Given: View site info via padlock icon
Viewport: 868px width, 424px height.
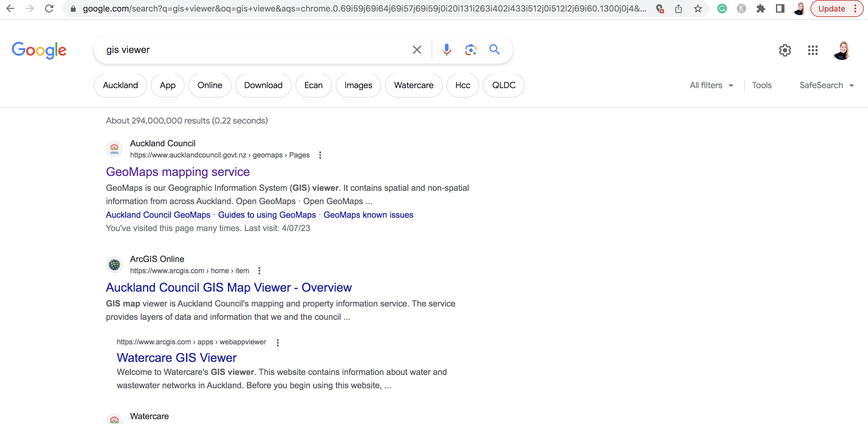Looking at the screenshot, I should [x=73, y=9].
